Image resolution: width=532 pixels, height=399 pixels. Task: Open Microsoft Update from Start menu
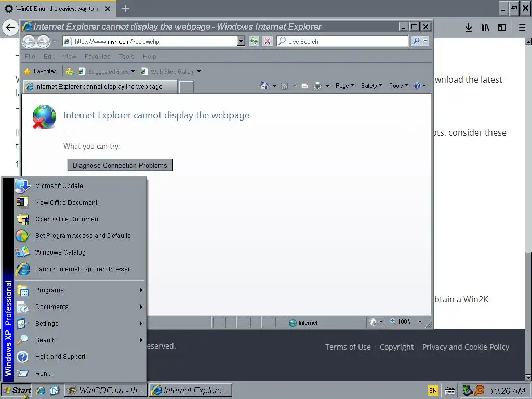80,186
